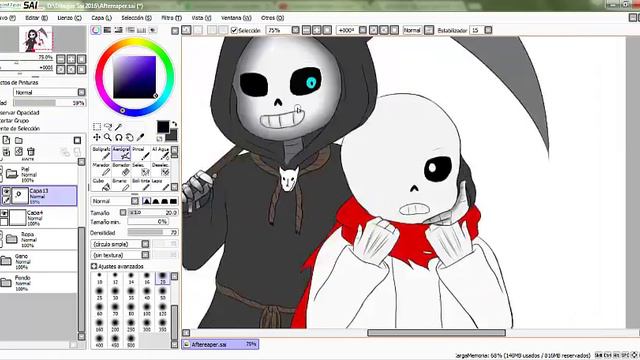
Task: Swap foreground and background colors arrow
Action: [x=174, y=124]
